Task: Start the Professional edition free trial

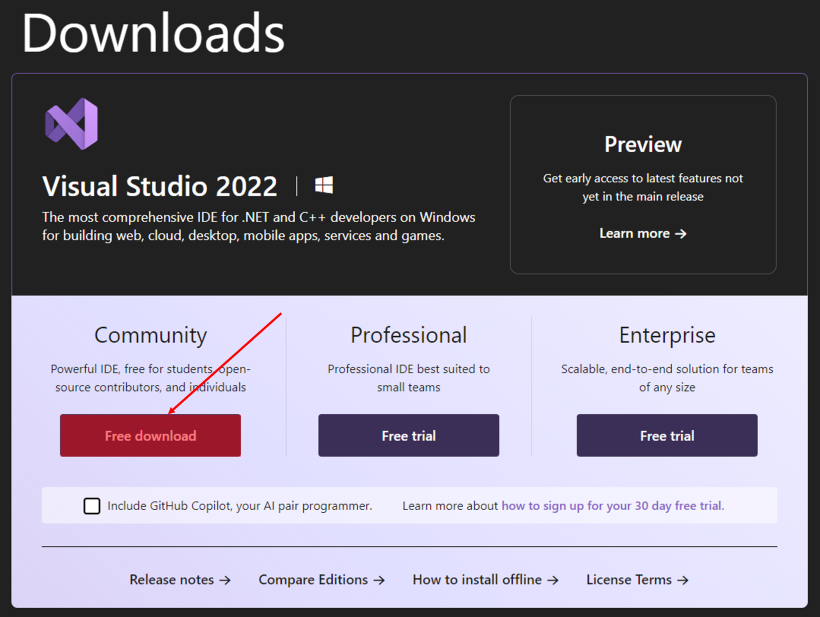Action: tap(408, 436)
